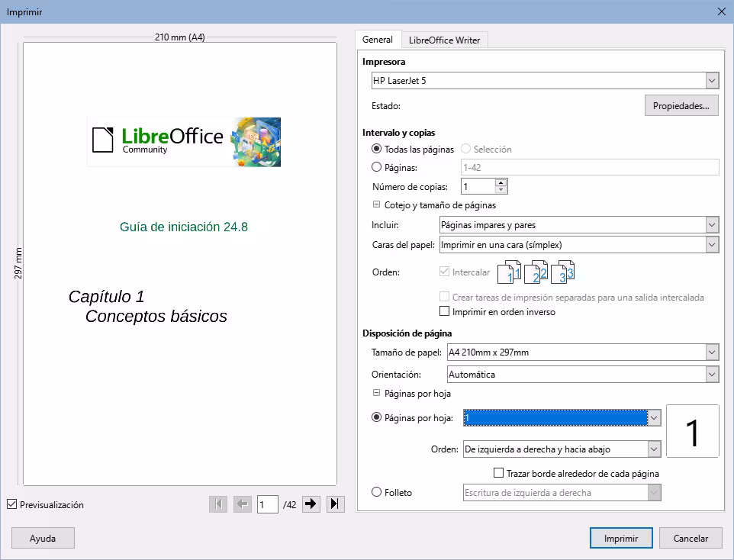Increase number of copies with up arrow
This screenshot has height=560, width=734.
click(501, 182)
